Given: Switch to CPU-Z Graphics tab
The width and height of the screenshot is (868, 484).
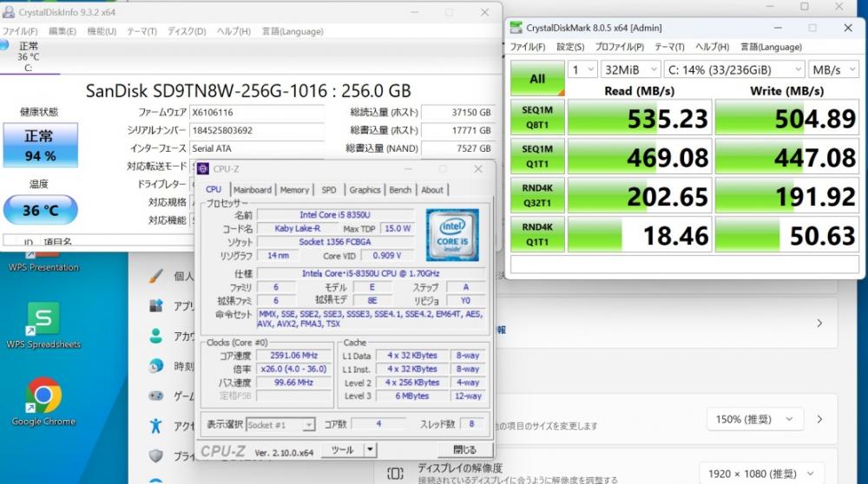Looking at the screenshot, I should pos(365,190).
